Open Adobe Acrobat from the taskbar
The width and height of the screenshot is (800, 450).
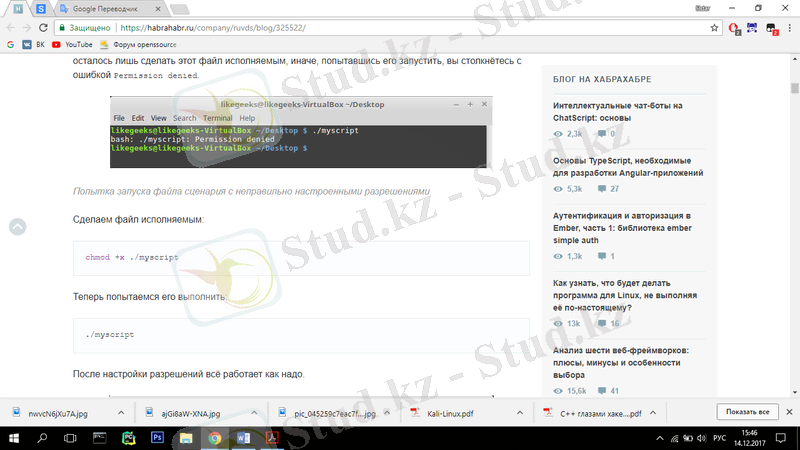[272, 438]
